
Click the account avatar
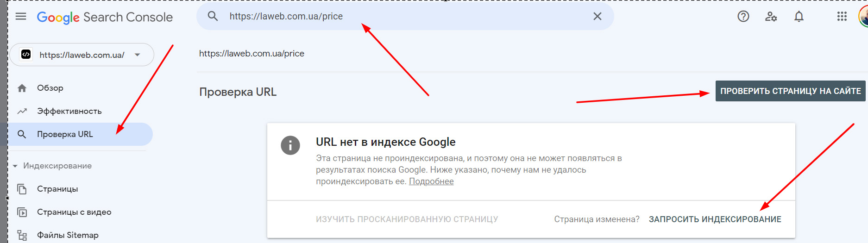tap(863, 17)
